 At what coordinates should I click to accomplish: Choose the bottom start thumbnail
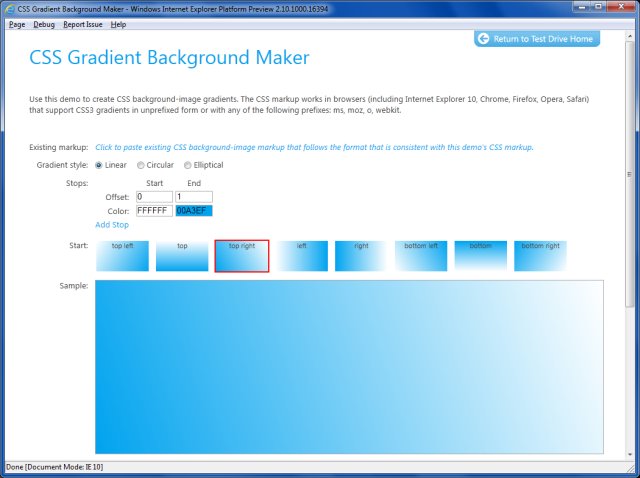[x=481, y=256]
